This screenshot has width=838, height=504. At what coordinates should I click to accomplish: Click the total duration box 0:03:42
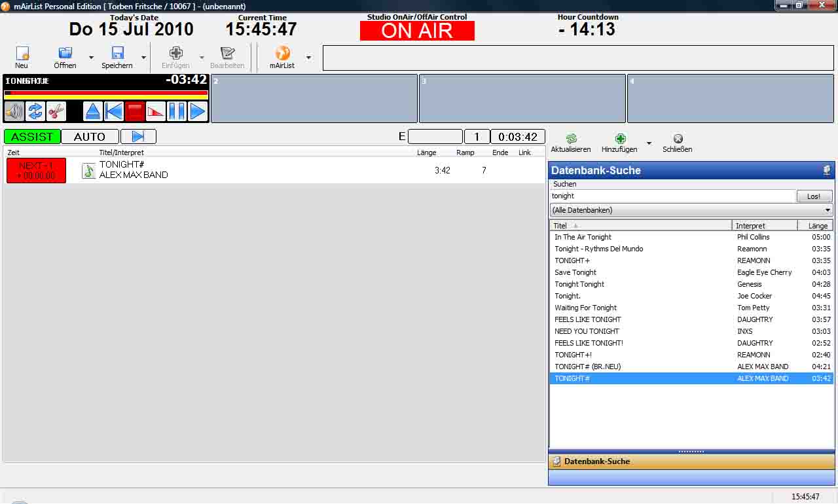point(518,137)
